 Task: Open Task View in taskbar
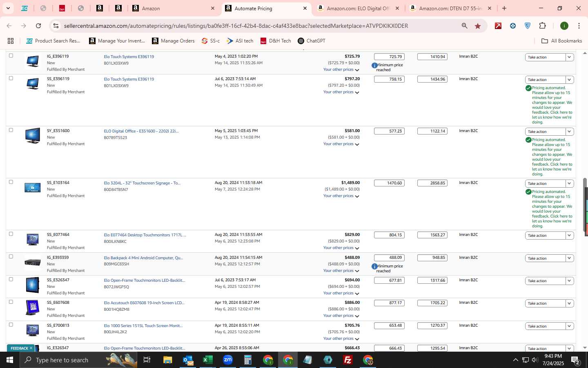[x=147, y=360]
